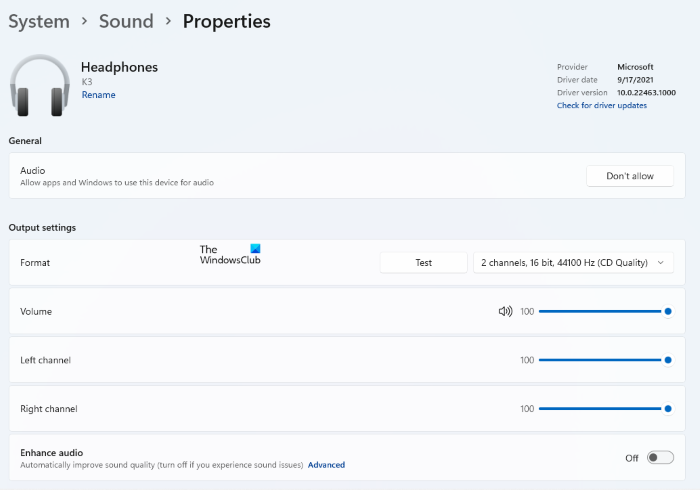Go back to Sound breadcrumb
Image resolution: width=700 pixels, height=490 pixels.
click(x=126, y=21)
